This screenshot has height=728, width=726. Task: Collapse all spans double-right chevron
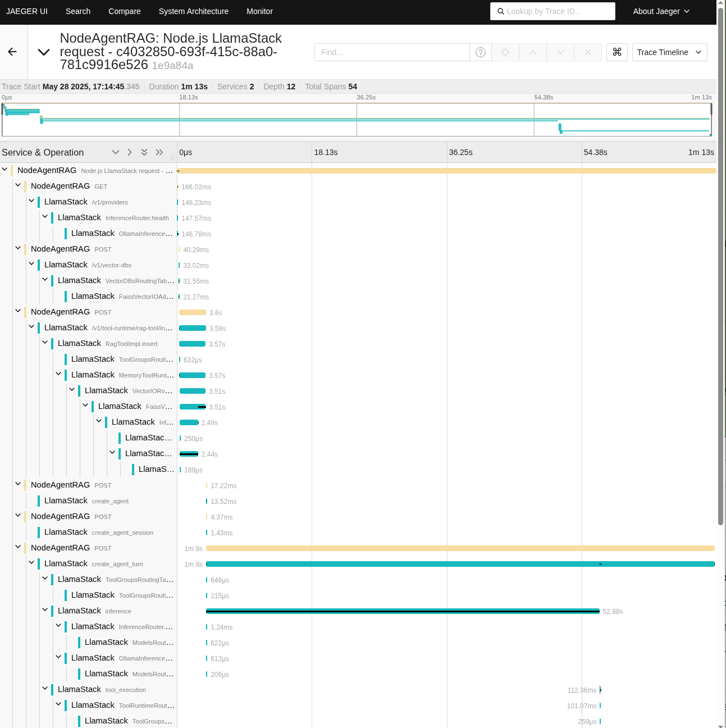(x=159, y=152)
